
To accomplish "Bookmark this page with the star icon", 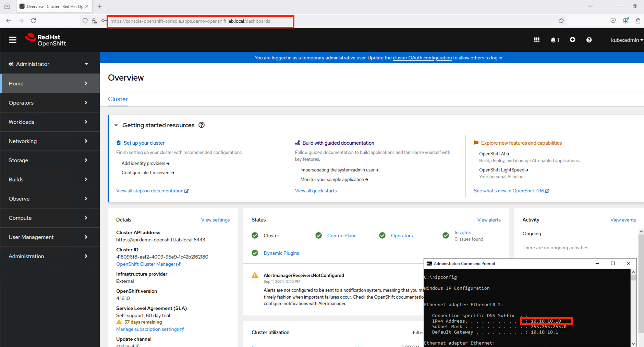I will 561,21.
